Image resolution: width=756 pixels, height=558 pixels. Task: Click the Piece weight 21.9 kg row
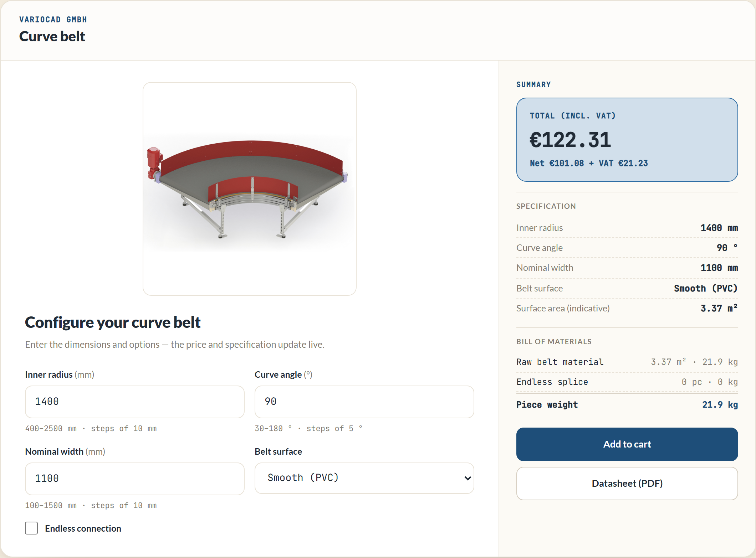[627, 405]
